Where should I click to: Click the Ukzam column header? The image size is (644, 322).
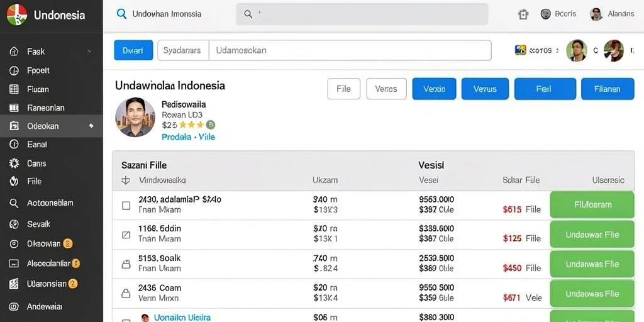pos(325,180)
